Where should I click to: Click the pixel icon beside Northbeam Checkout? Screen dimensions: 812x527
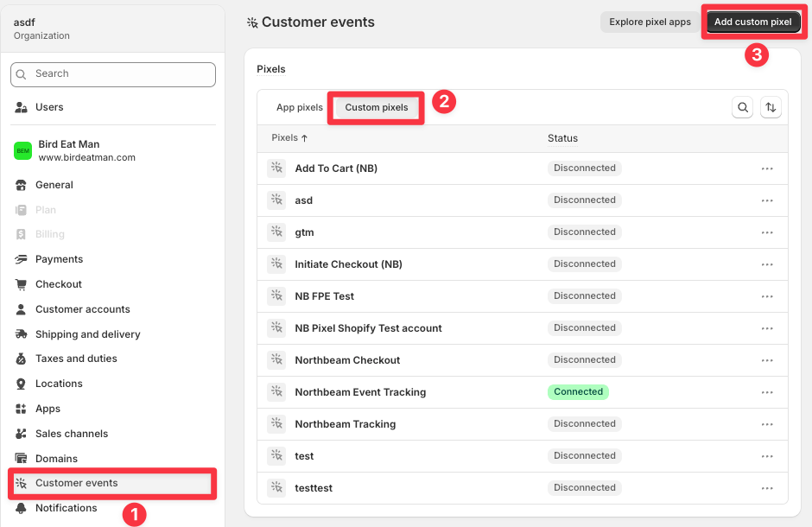[276, 359]
